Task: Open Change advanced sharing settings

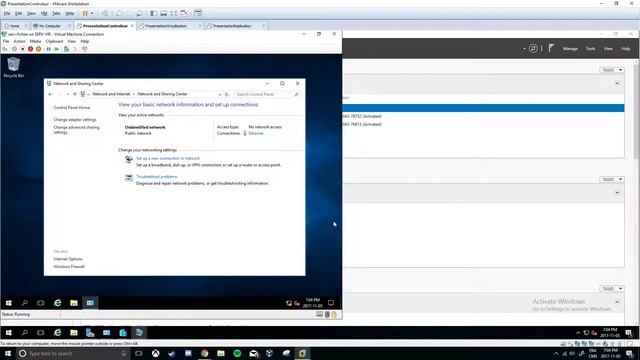Action: [x=76, y=130]
